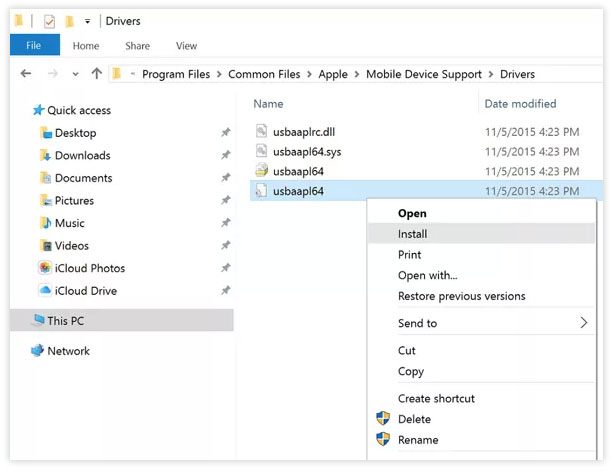611x471 pixels.
Task: Click the Properties checkmark icon in title bar
Action: tap(49, 21)
